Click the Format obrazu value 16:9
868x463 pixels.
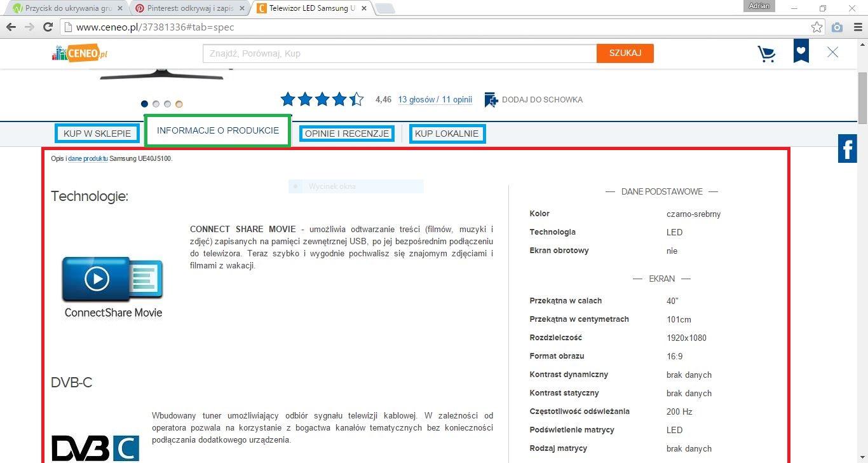[674, 356]
